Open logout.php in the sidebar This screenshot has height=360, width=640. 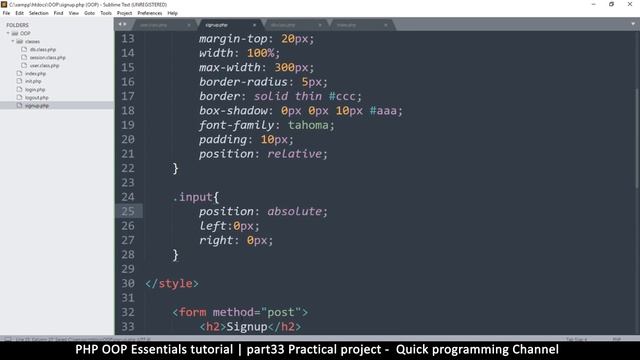(37, 98)
